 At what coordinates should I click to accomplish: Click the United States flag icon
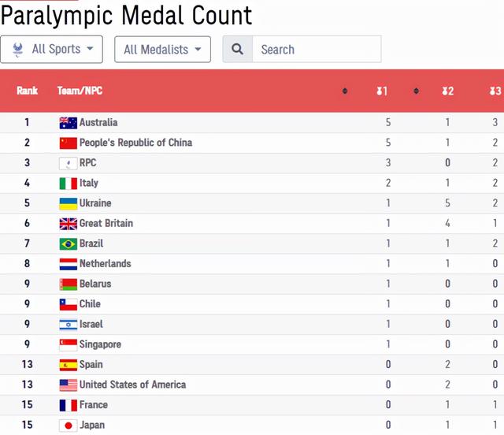click(68, 385)
